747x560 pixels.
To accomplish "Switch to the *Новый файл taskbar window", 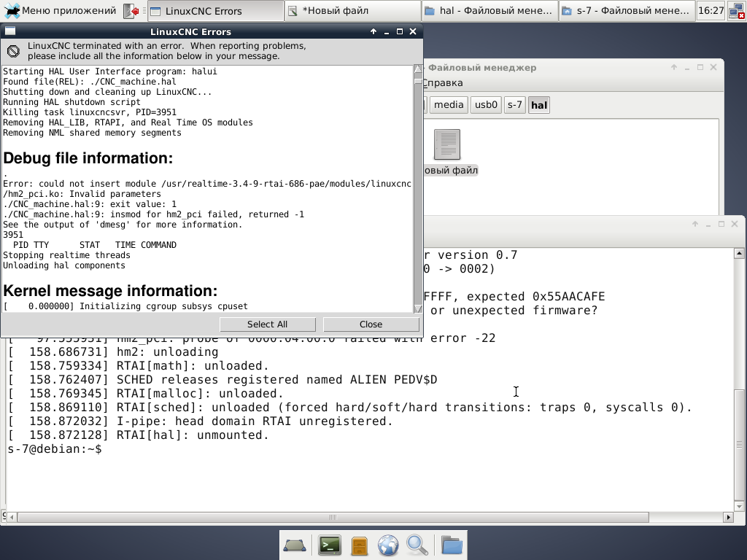I will click(352, 11).
